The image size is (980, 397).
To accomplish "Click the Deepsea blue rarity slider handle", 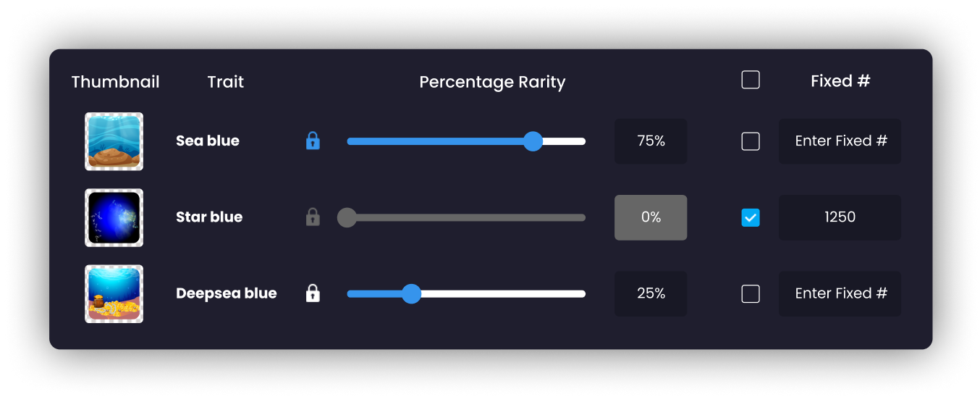I will (411, 293).
